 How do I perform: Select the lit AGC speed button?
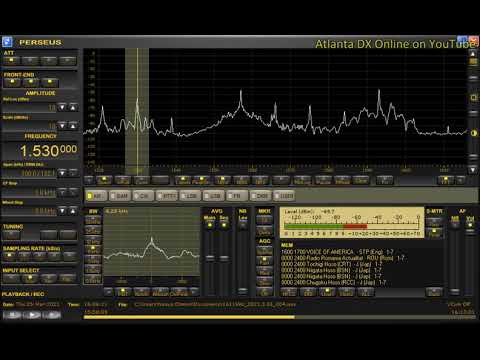pyautogui.click(x=264, y=261)
